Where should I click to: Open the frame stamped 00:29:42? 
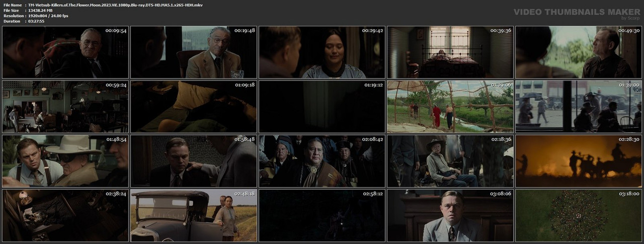pyautogui.click(x=322, y=52)
